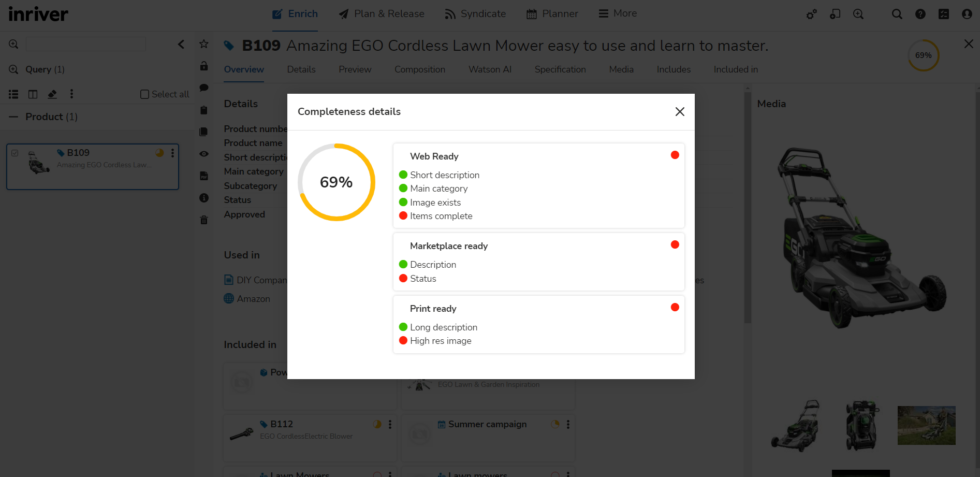Viewport: 980px width, 477px height.
Task: Click the clipboard icon in side toolbar
Action: coord(204,110)
